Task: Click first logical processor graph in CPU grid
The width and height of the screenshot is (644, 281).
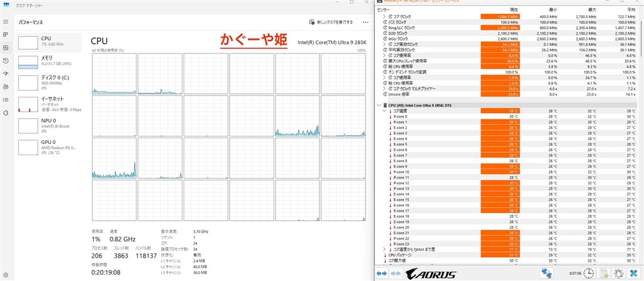Action: click(114, 74)
